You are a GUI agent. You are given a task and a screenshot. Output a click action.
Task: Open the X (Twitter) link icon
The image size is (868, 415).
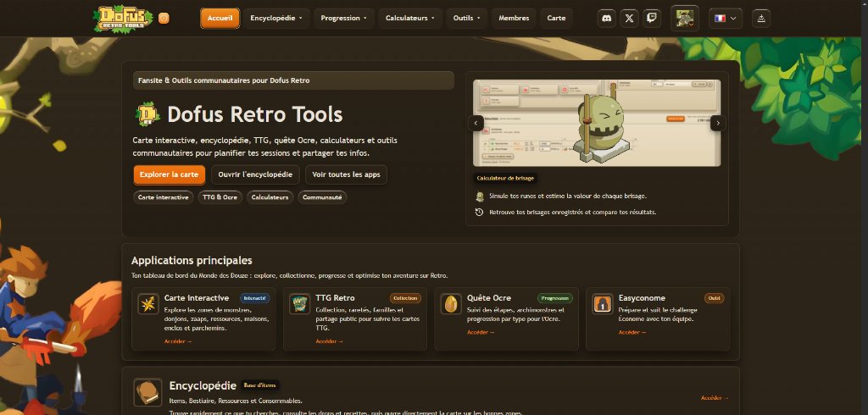[x=630, y=19]
